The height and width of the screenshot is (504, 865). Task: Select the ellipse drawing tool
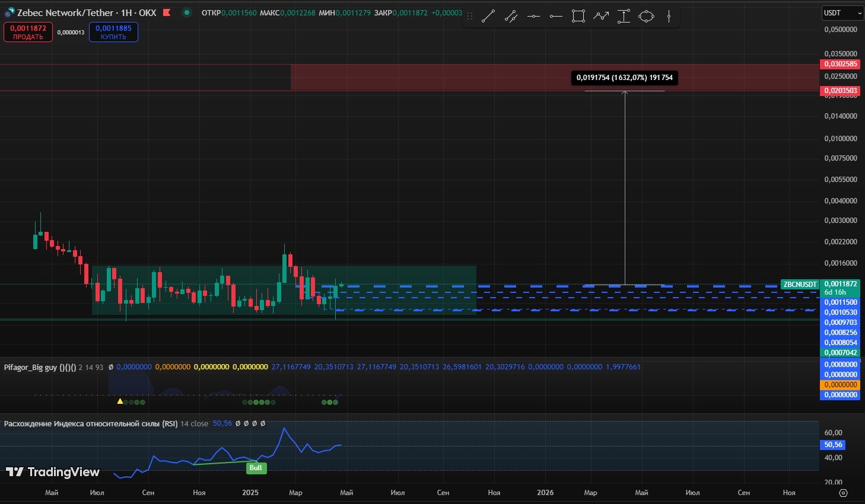tap(646, 17)
